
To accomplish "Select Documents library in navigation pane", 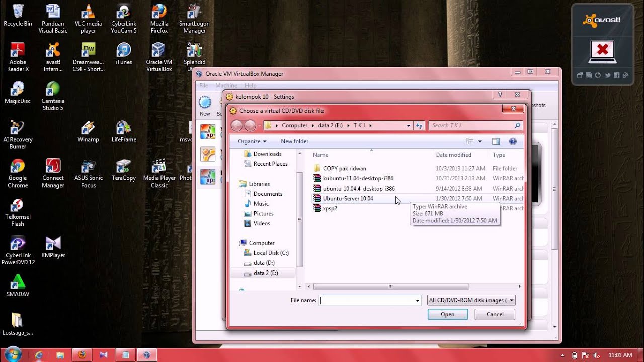I will 263,194.
